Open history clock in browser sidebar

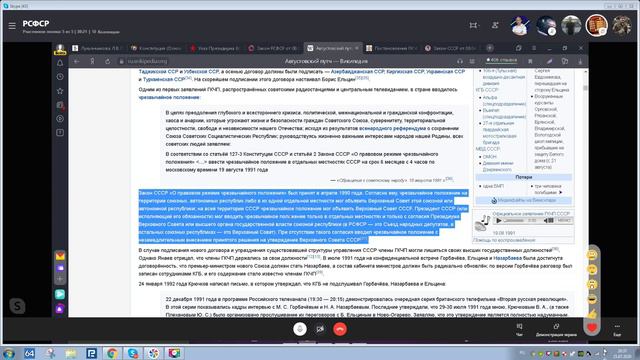(x=60, y=77)
